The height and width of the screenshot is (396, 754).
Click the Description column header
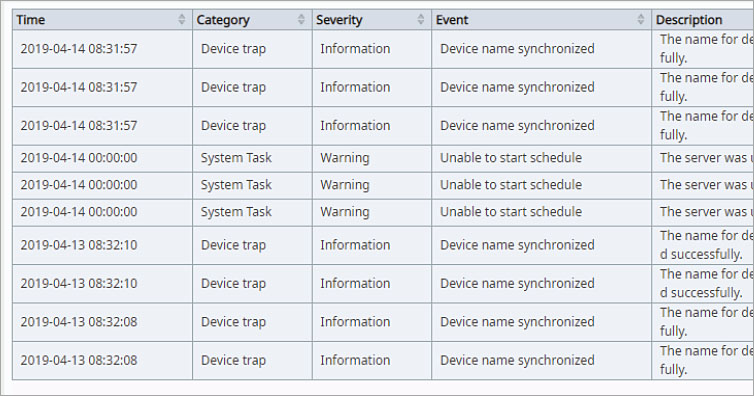pyautogui.click(x=703, y=20)
